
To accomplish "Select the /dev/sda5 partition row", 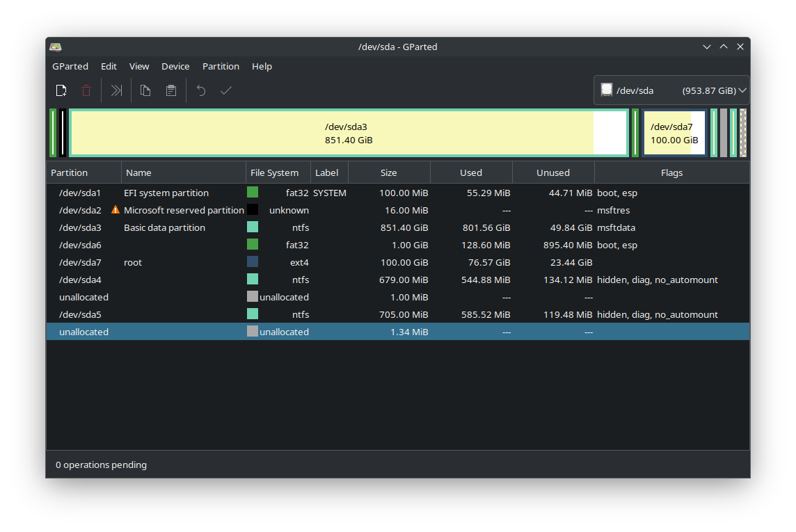I will pos(398,314).
